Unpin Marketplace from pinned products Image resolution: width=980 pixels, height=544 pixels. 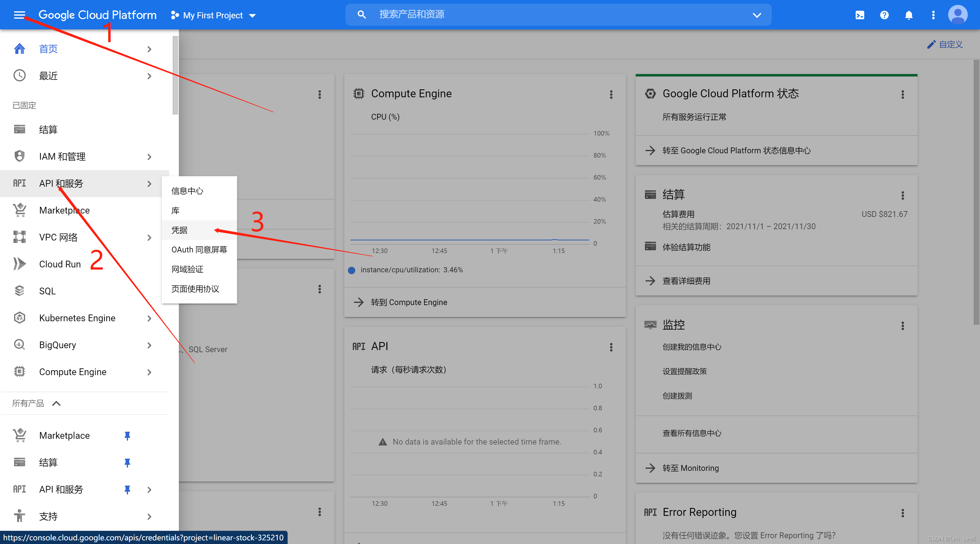click(x=127, y=436)
